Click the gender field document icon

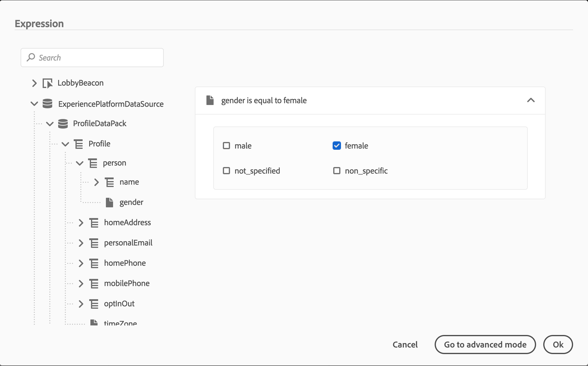pos(109,203)
